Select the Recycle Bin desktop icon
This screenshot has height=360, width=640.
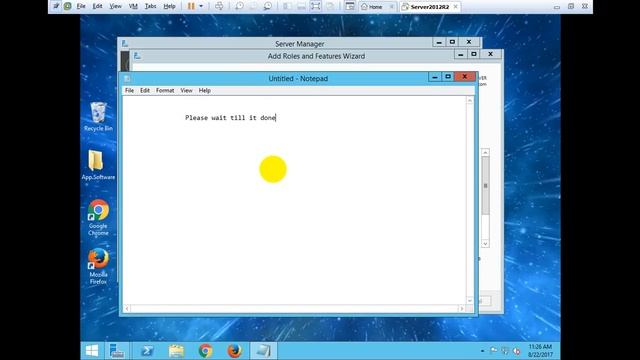[98, 116]
